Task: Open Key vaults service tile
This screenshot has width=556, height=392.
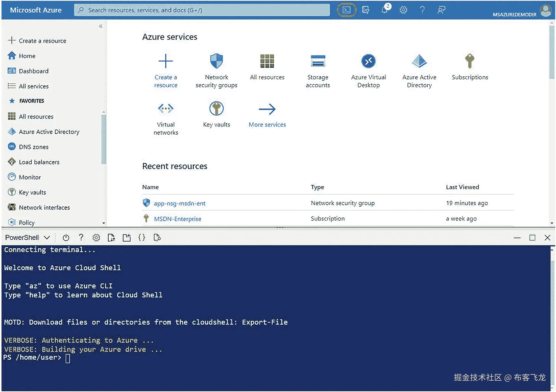Action: click(217, 114)
